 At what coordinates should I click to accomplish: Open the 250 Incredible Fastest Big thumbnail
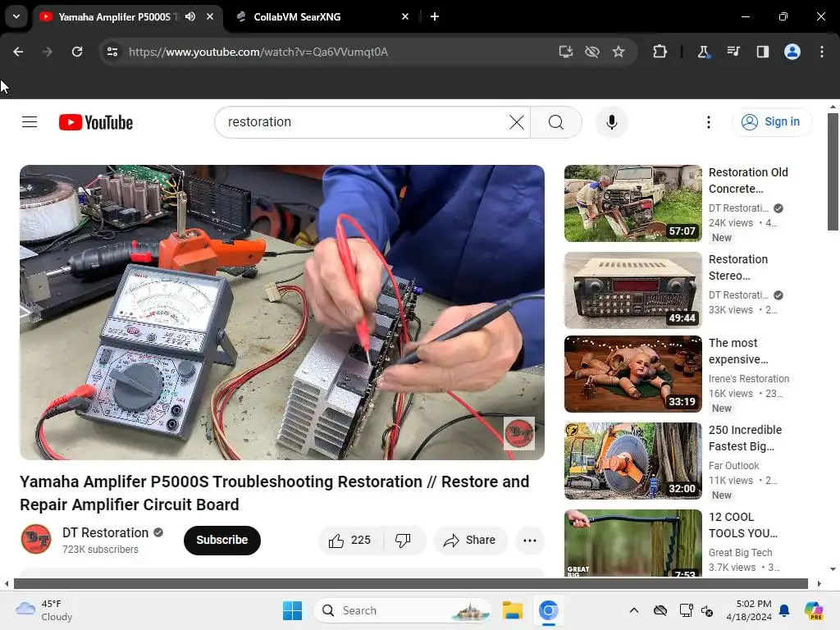[x=632, y=461]
